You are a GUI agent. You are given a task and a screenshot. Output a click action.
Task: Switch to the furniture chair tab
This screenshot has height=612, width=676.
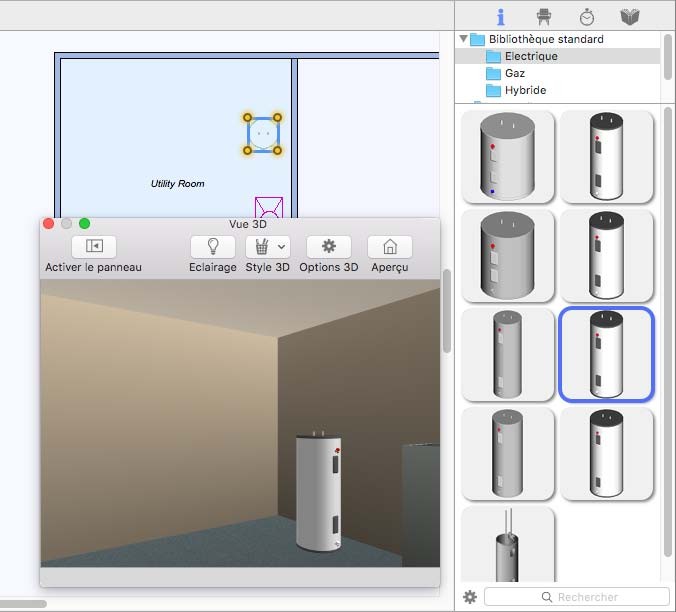544,17
